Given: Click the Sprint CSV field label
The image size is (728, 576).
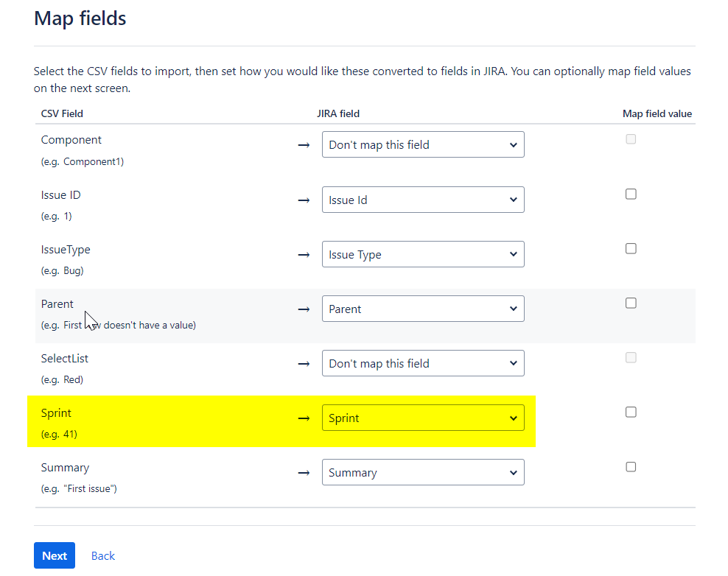Looking at the screenshot, I should (56, 413).
